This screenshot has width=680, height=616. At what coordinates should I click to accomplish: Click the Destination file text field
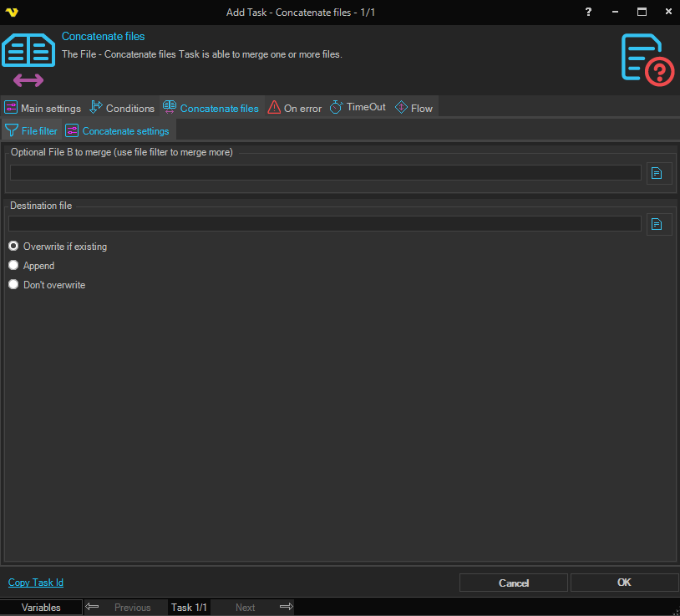(325, 224)
